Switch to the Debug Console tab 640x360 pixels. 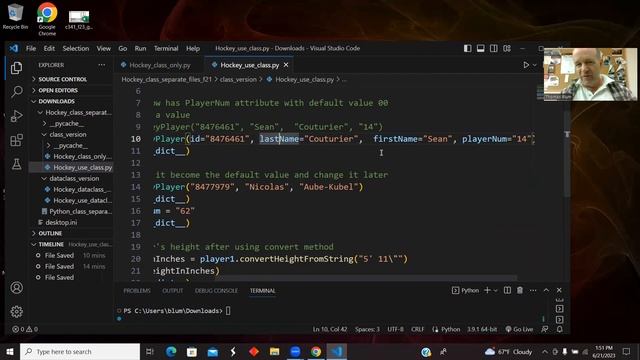click(x=216, y=291)
